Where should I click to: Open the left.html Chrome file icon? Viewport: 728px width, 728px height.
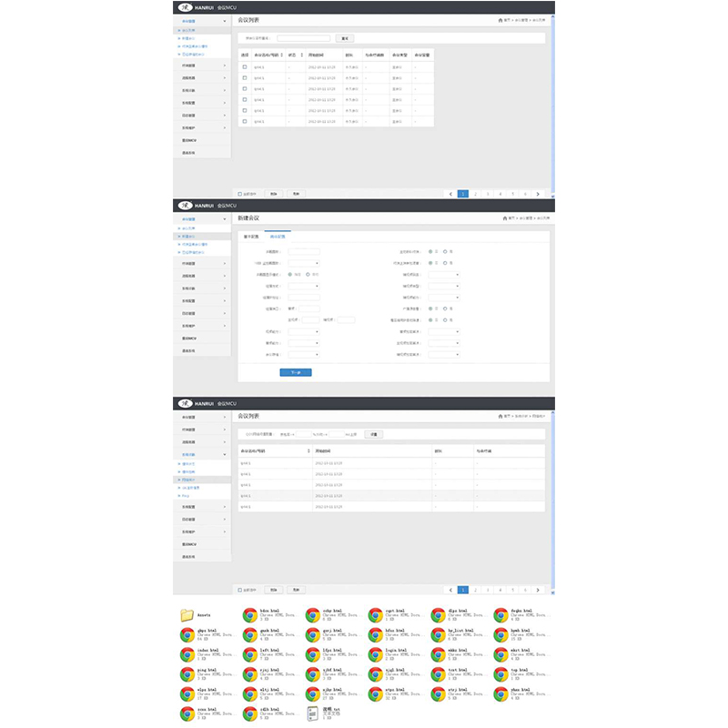249,654
